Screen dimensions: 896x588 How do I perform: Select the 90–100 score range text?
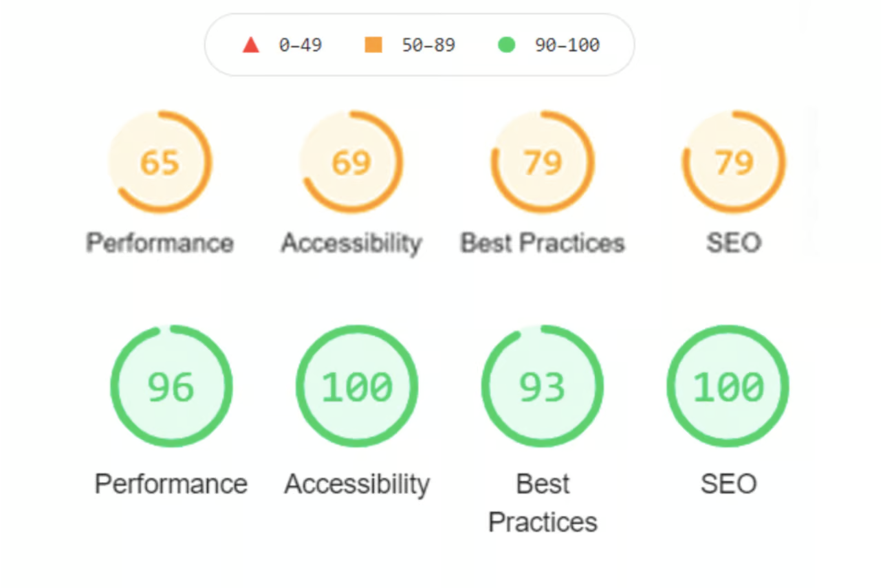click(x=567, y=45)
